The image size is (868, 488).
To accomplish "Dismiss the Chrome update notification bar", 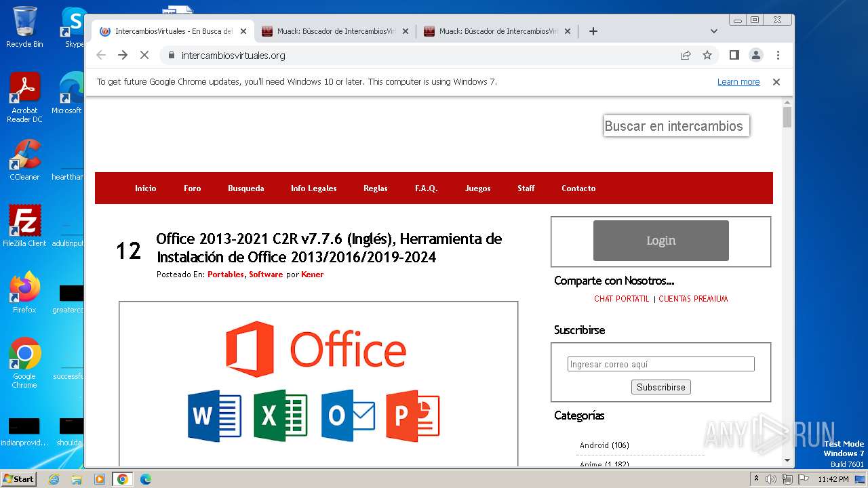I will [x=776, y=81].
